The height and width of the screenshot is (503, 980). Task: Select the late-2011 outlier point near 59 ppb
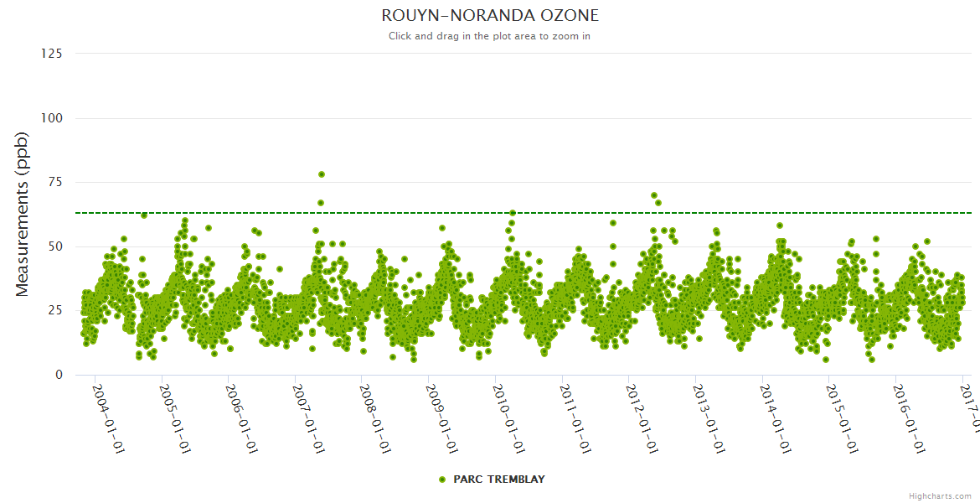(x=613, y=223)
